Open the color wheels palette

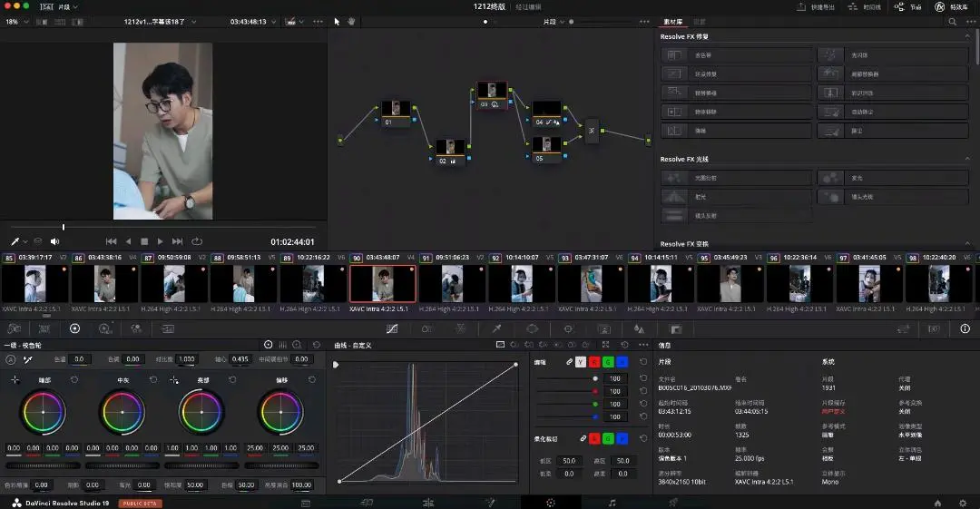click(x=75, y=328)
